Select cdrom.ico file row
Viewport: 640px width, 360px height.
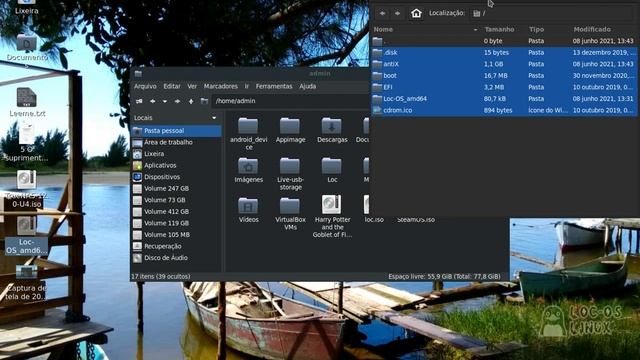[x=504, y=110]
